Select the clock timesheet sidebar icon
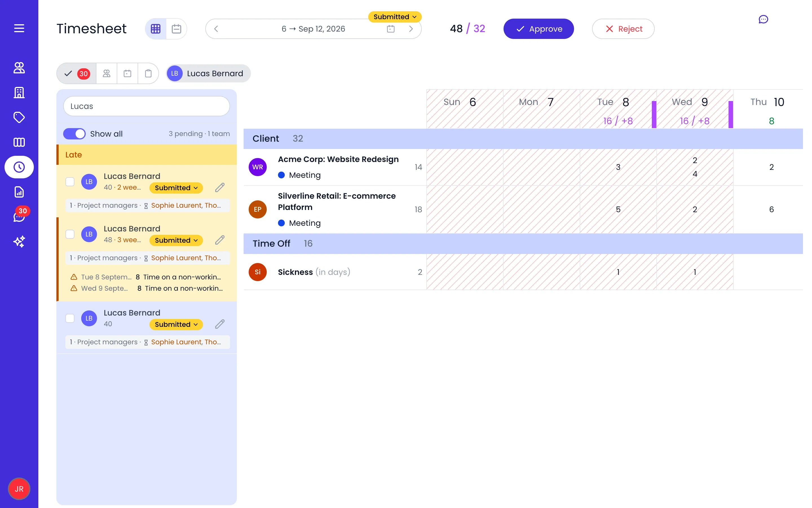The image size is (812, 508). [x=19, y=167]
